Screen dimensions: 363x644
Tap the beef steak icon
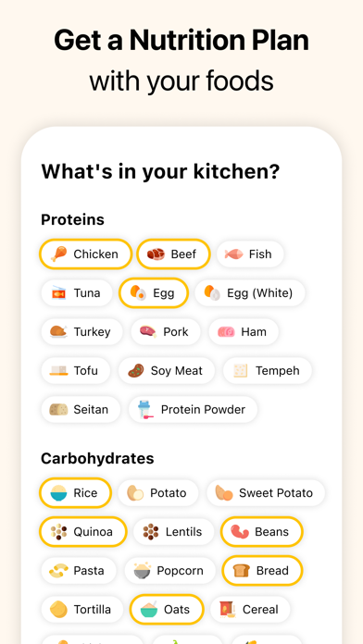coord(156,254)
